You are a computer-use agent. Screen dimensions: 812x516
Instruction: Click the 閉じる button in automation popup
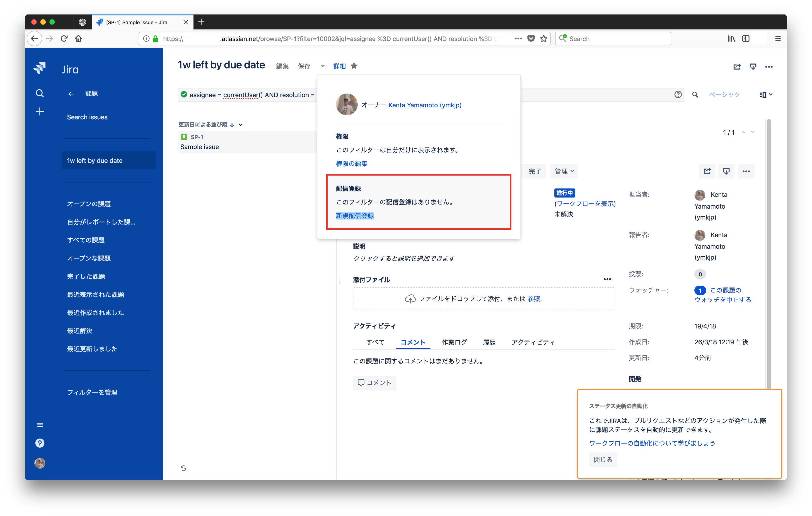(x=603, y=460)
